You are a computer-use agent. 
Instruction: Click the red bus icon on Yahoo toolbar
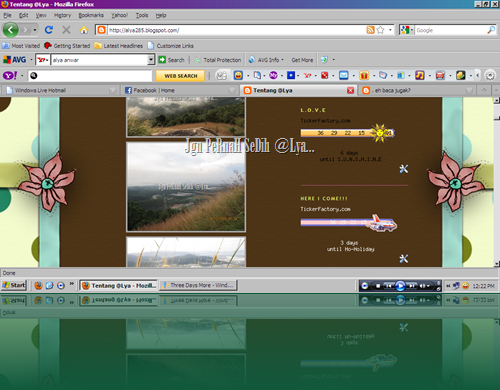pyautogui.click(x=440, y=76)
